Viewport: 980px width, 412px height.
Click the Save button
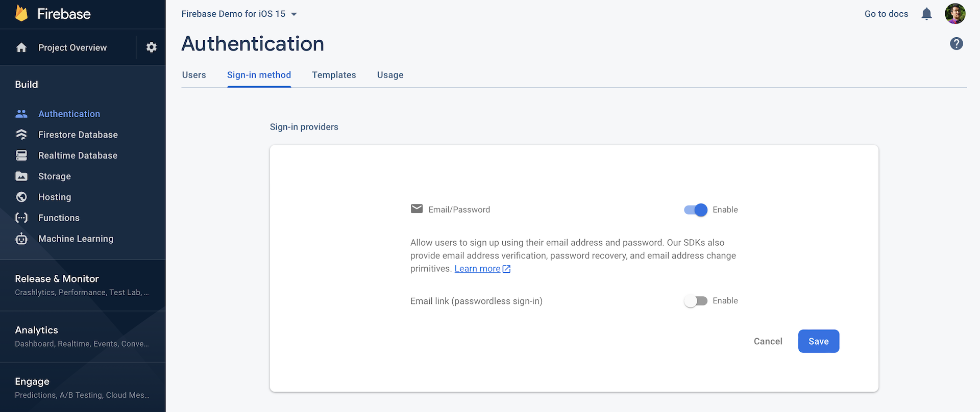[818, 341]
